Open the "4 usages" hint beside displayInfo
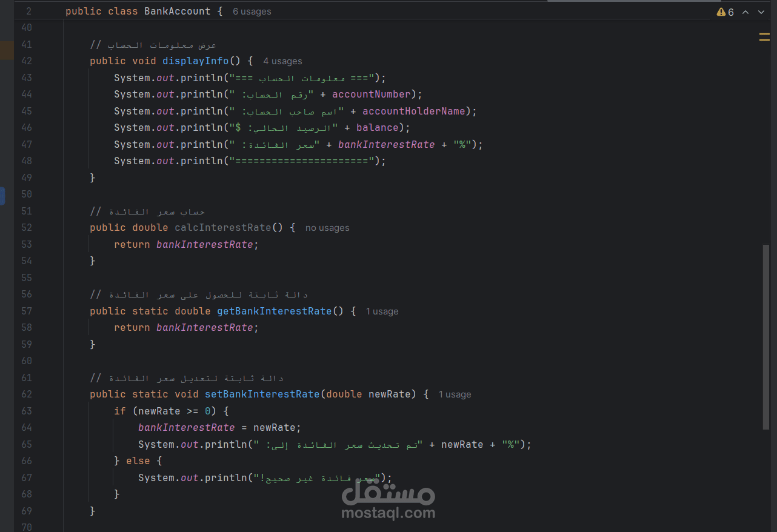The image size is (777, 532). pos(282,61)
